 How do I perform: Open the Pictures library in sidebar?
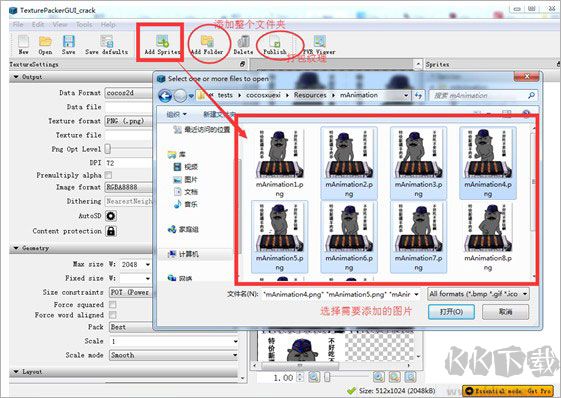(x=185, y=179)
